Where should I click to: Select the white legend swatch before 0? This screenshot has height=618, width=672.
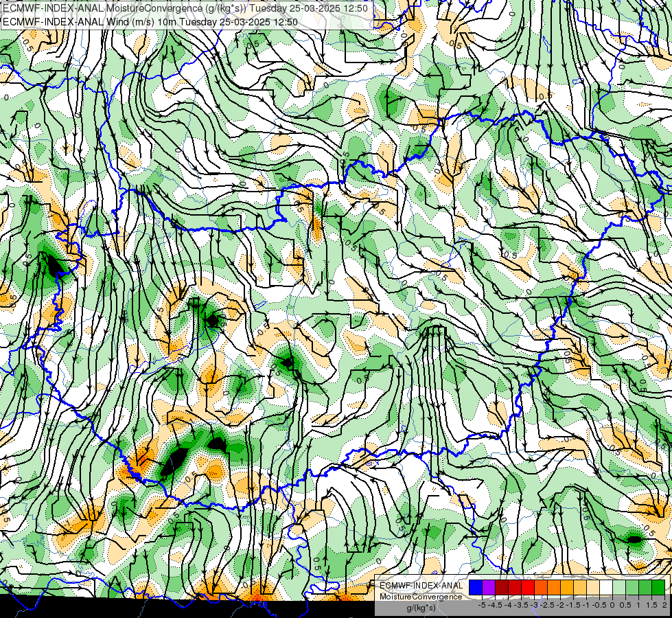click(x=606, y=587)
